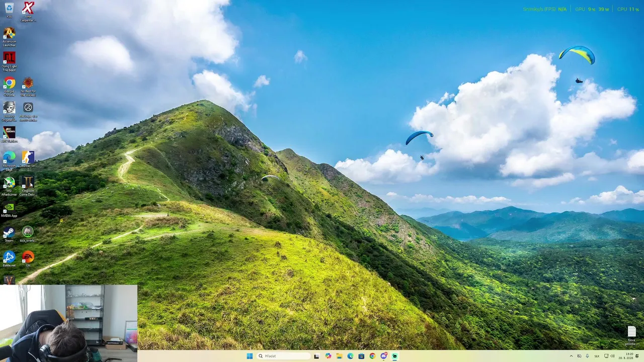Screen dimensions: 644x362
Task: Open the notifications bell icon
Action: [x=637, y=356]
